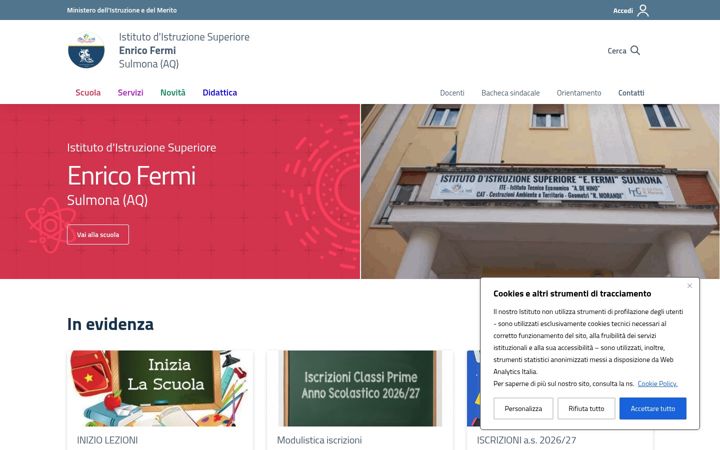Click the Cerca search label
This screenshot has width=720, height=450.
(617, 51)
